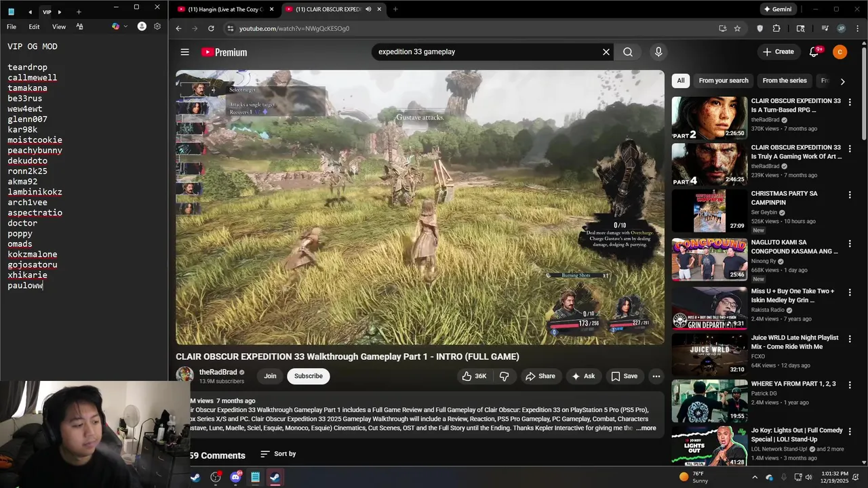Select the From the series chip
This screenshot has height=488, width=868.
pos(784,81)
